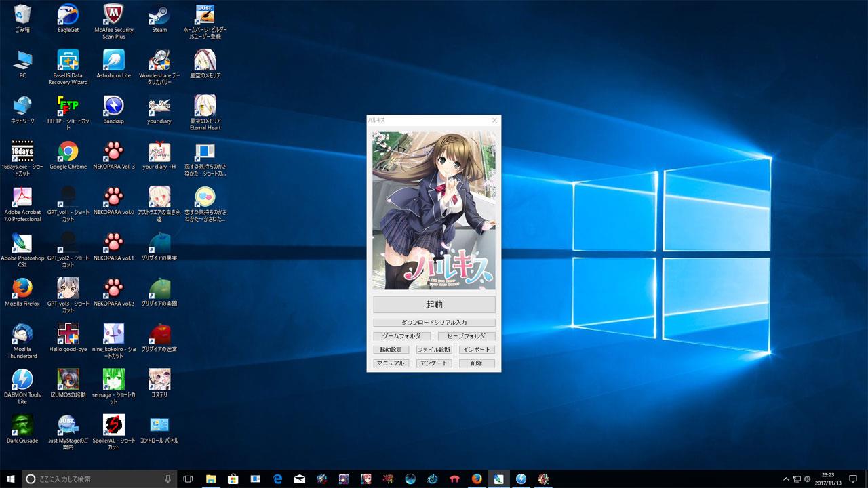Click the taskbar search box
Viewport: 868px width, 488px height.
point(99,479)
